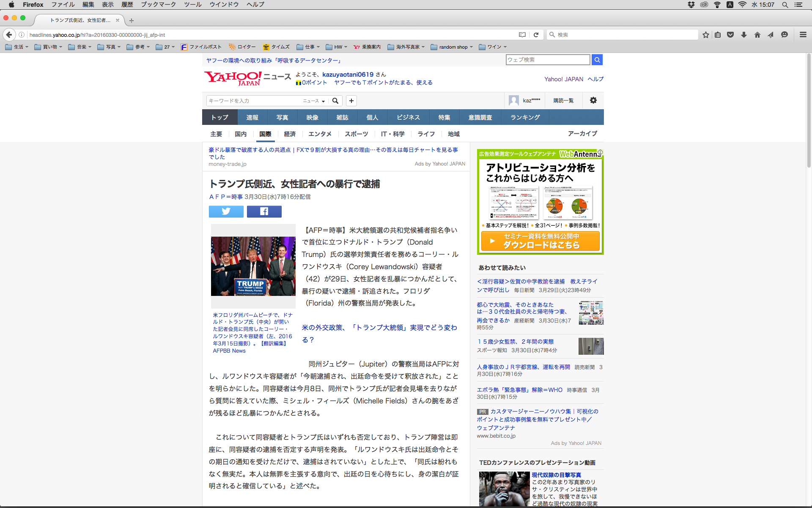812x508 pixels.
Task: Click the Twitter share button
Action: 226,211
